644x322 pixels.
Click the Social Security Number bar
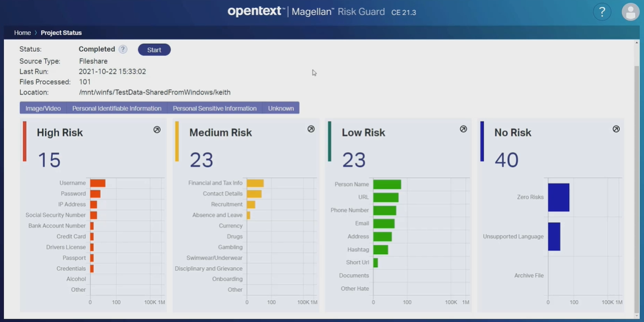[x=93, y=215]
